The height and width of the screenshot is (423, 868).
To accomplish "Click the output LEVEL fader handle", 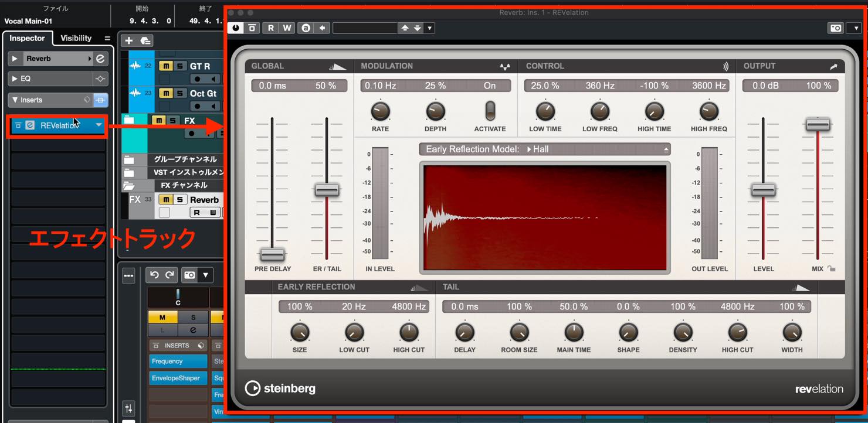I will [763, 190].
